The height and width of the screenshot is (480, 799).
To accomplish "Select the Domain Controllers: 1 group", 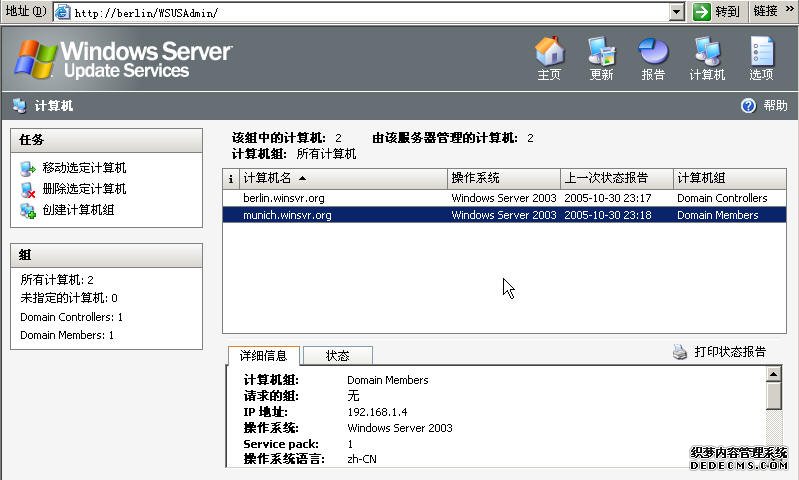I will (71, 317).
